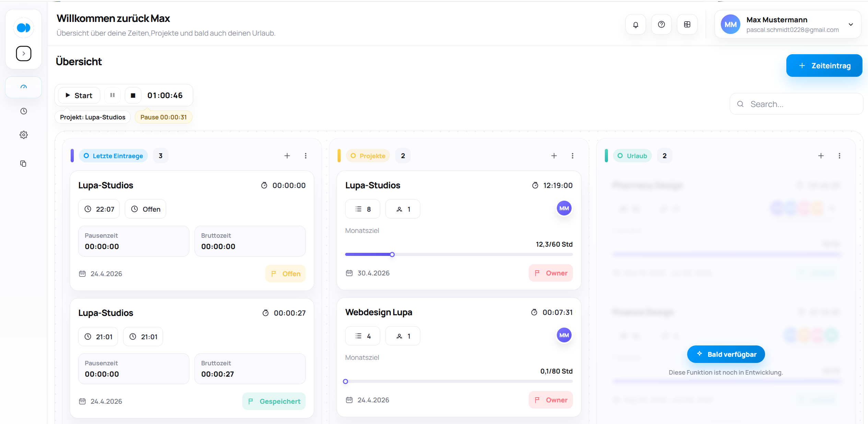
Task: Add new item to Projekte column
Action: pyautogui.click(x=554, y=156)
